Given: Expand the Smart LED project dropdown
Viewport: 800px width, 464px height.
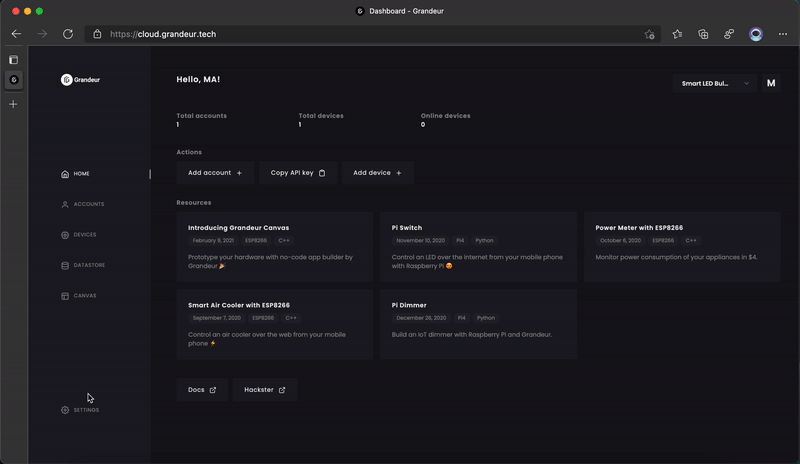Looking at the screenshot, I should pos(715,84).
